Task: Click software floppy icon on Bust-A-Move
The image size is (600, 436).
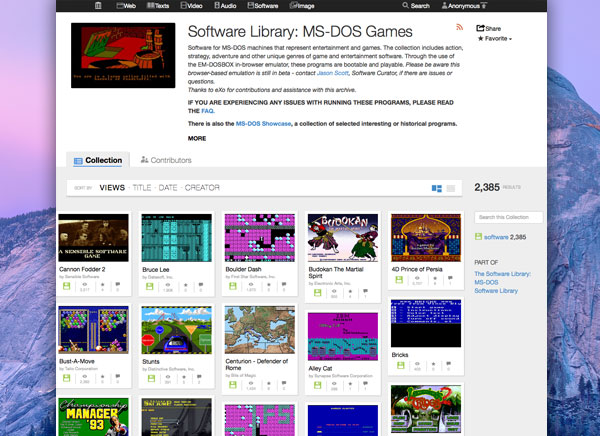Action: coord(67,378)
